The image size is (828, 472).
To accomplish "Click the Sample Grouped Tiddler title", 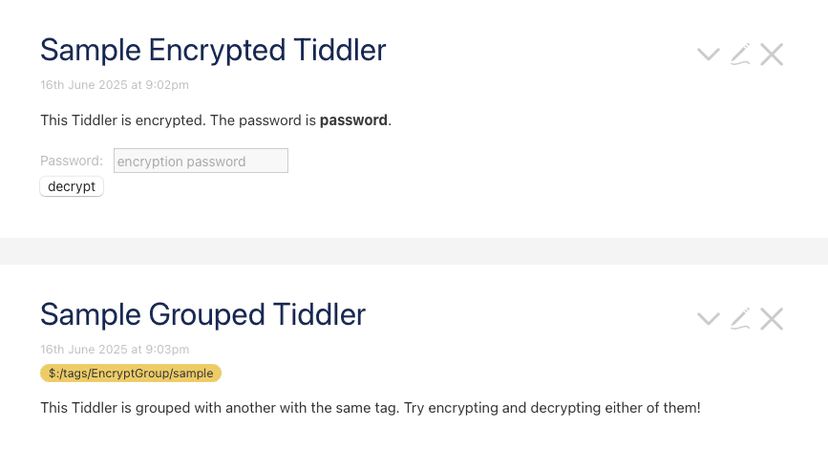I will (202, 314).
